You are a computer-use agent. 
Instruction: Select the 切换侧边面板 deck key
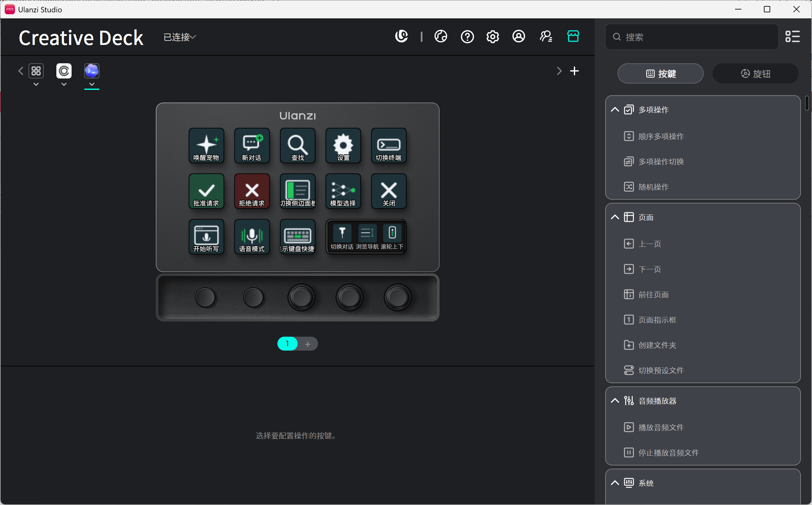(297, 191)
